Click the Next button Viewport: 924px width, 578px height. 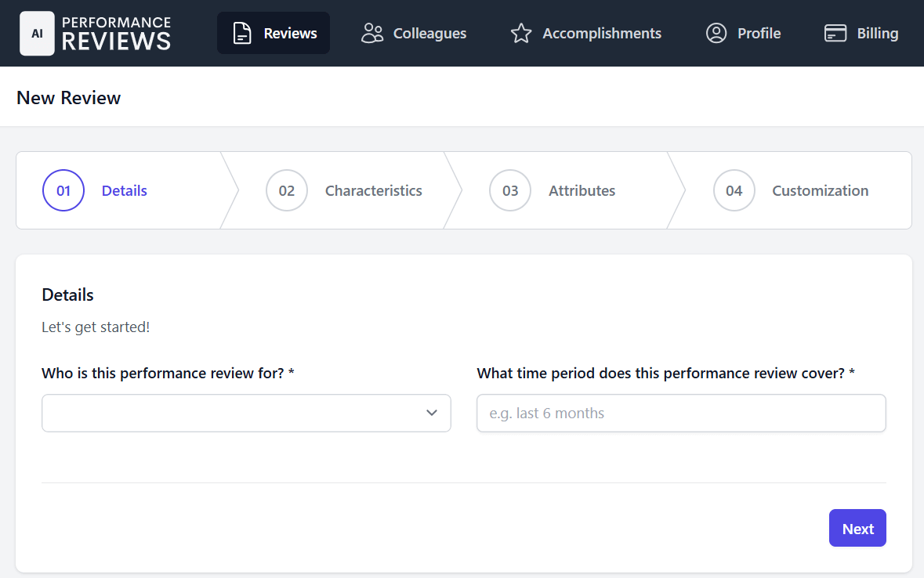click(x=857, y=528)
